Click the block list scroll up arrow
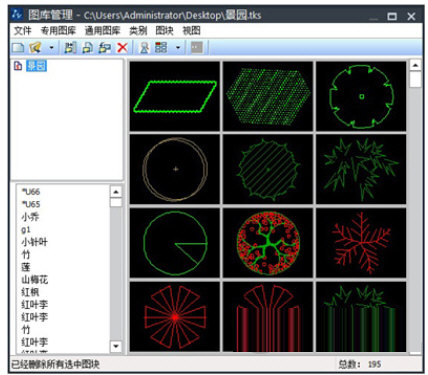The height and width of the screenshot is (375, 428). pos(116,192)
